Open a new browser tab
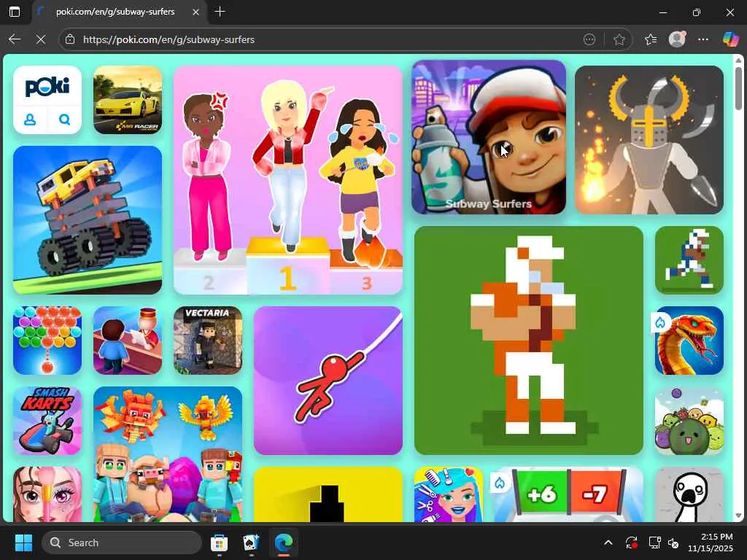747x560 pixels. [x=220, y=12]
